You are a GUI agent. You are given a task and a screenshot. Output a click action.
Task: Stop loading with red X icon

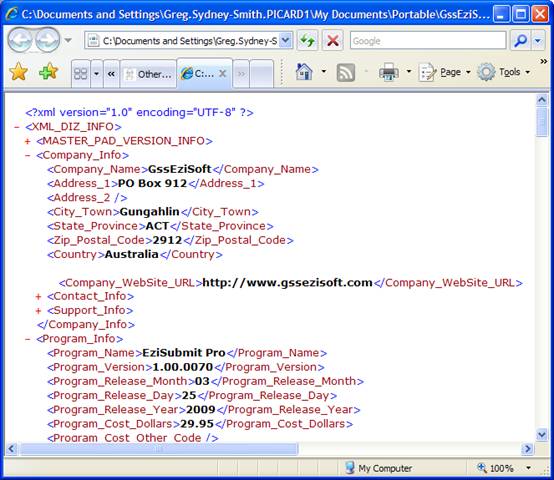pos(332,41)
